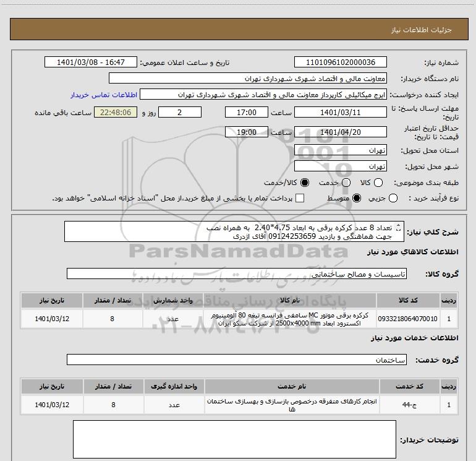The width and height of the screenshot is (476, 461).
Task: Click the price validity time 19:00
Action: click(x=247, y=132)
